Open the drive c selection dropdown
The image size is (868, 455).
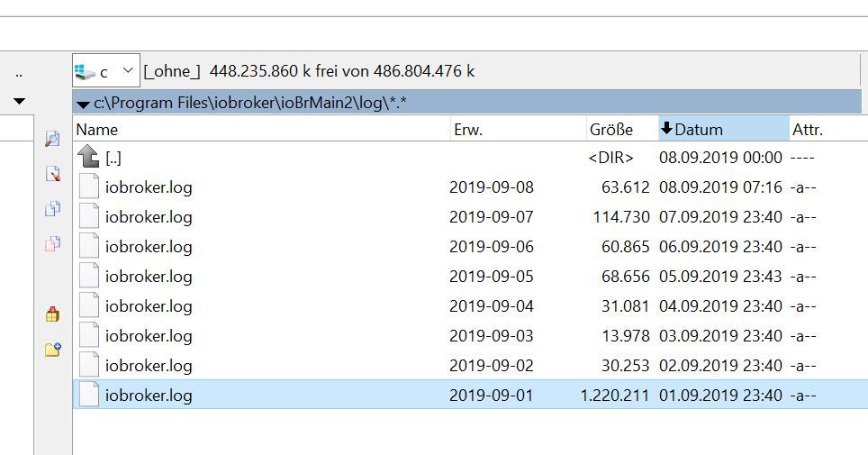pos(105,70)
